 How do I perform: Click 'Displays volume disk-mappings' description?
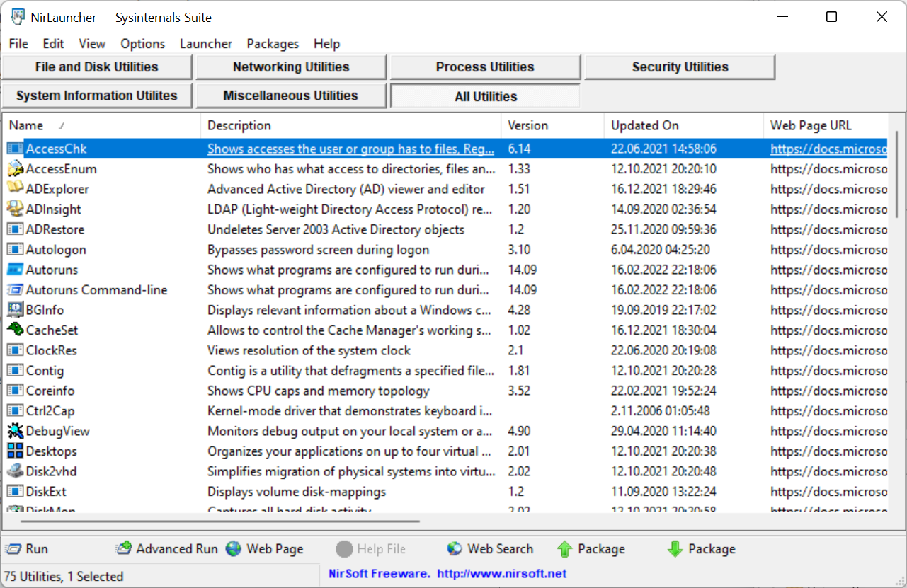[x=297, y=492]
